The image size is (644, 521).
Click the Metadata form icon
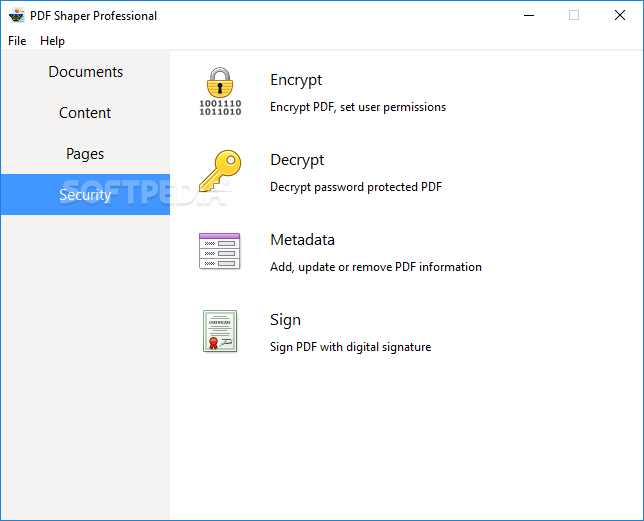220,251
